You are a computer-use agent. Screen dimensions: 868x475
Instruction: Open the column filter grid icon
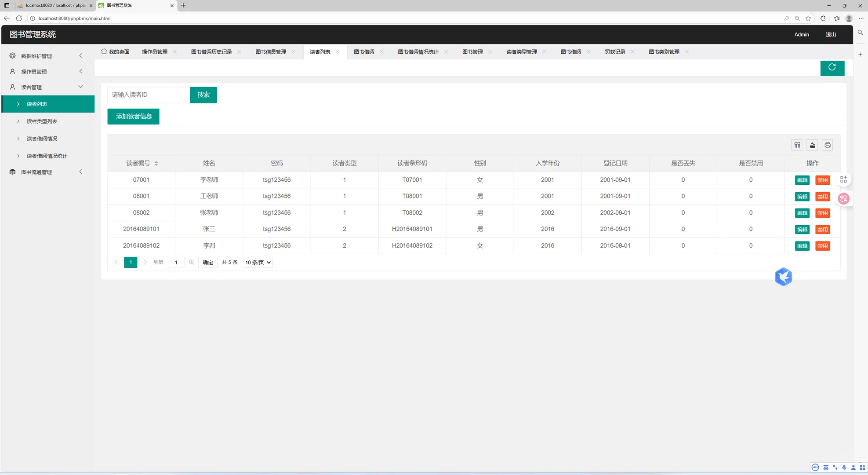click(x=797, y=145)
